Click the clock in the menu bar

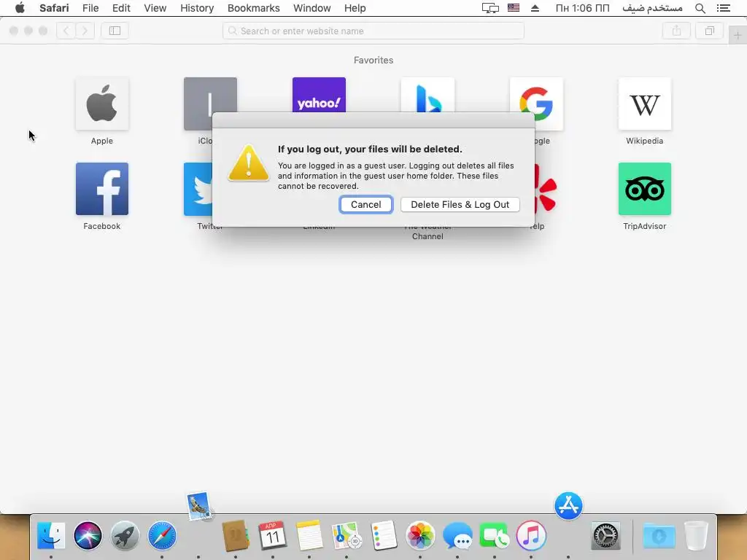[582, 8]
